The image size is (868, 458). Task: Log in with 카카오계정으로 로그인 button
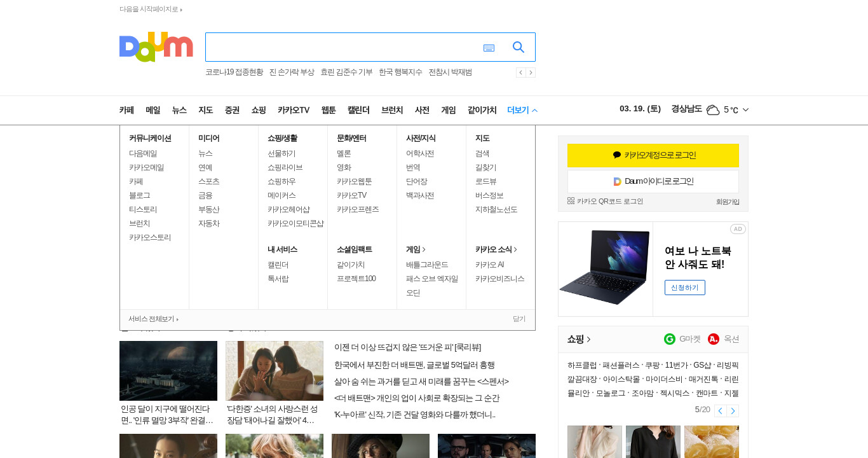653,155
